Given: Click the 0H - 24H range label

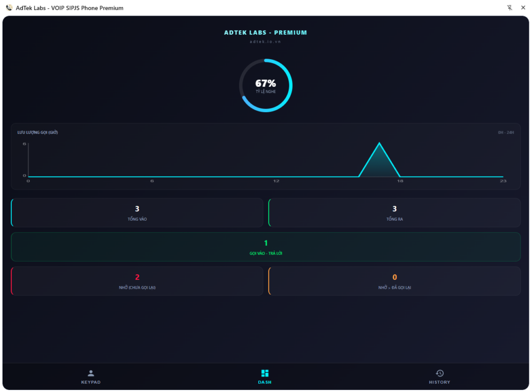Looking at the screenshot, I should point(506,132).
